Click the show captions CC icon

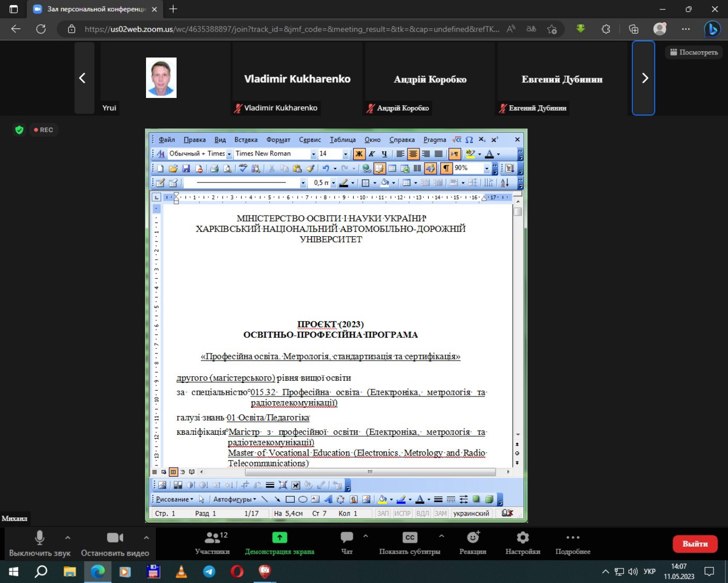coord(410,537)
